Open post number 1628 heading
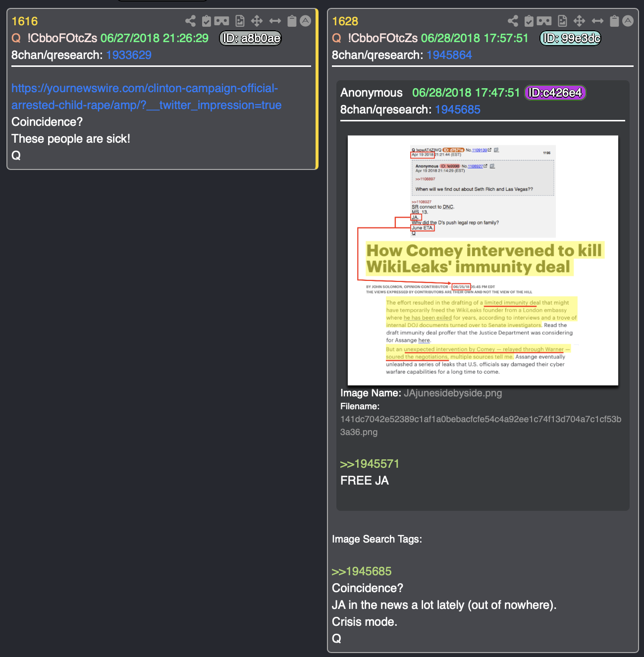The height and width of the screenshot is (657, 644). click(x=345, y=21)
